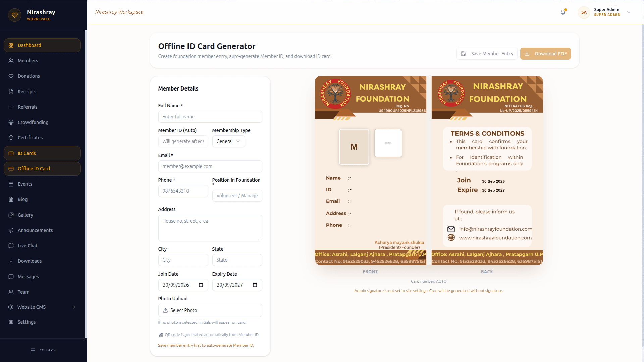Click the Crowdfunding target icon in sidebar
This screenshot has height=362, width=644.
pyautogui.click(x=11, y=122)
